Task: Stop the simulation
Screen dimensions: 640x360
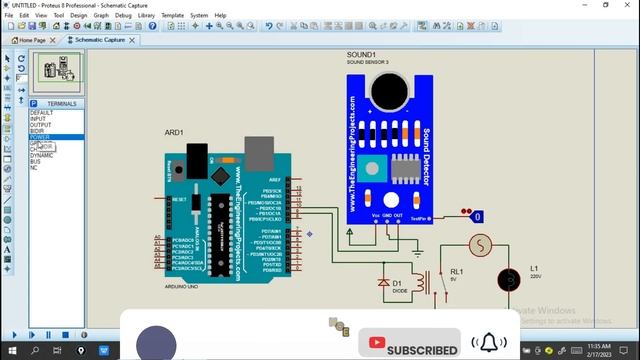Action: coord(65,335)
